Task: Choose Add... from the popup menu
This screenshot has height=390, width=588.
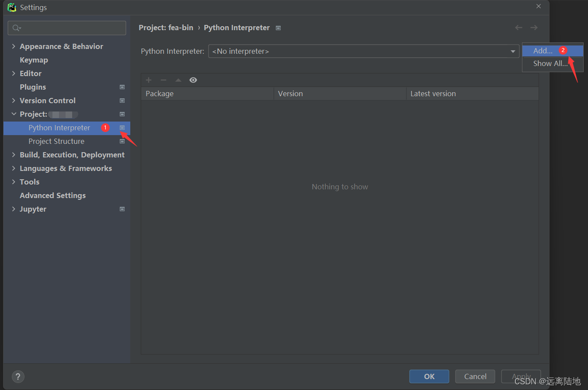Action: point(553,51)
